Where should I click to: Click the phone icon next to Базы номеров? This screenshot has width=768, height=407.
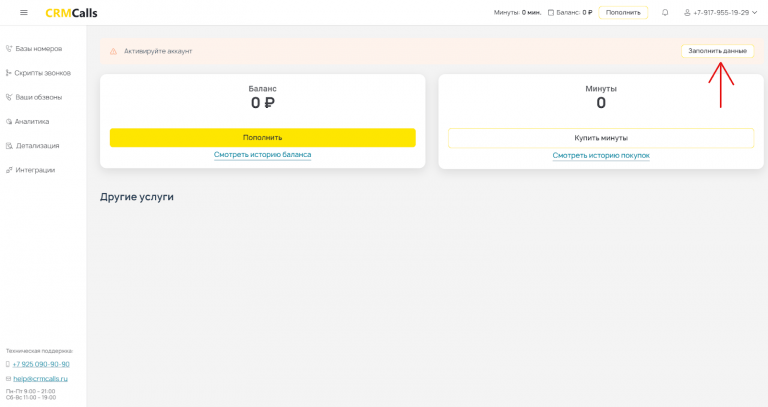pos(9,48)
